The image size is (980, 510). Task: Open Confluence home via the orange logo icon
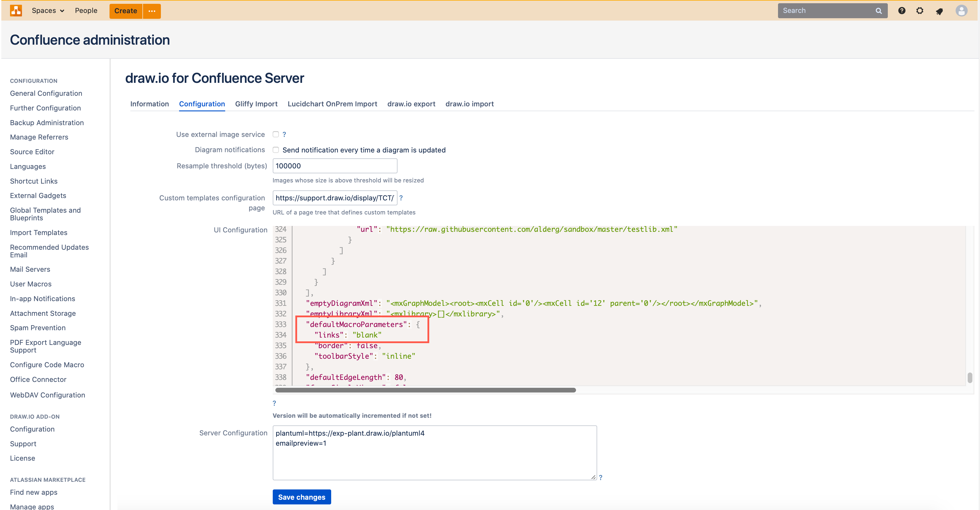pos(16,10)
